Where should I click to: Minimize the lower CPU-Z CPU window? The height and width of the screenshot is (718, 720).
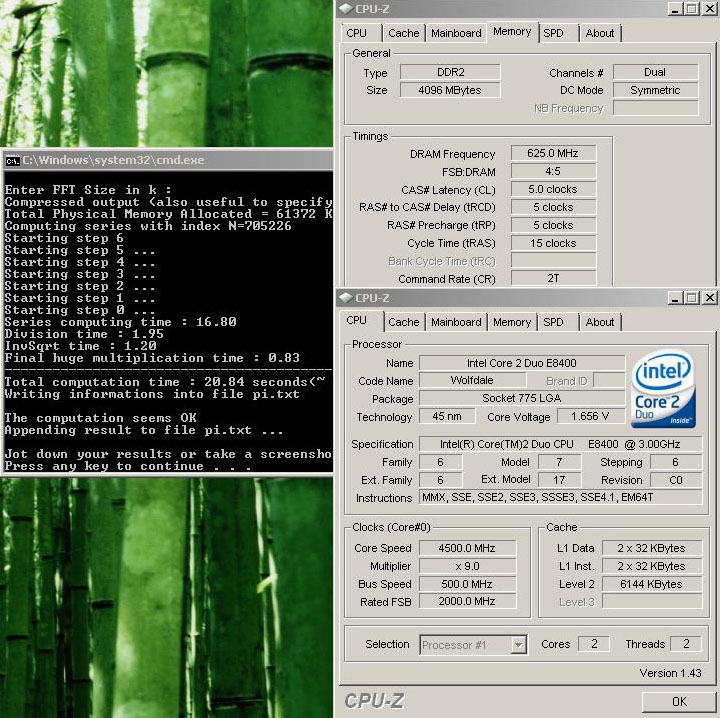coord(675,298)
